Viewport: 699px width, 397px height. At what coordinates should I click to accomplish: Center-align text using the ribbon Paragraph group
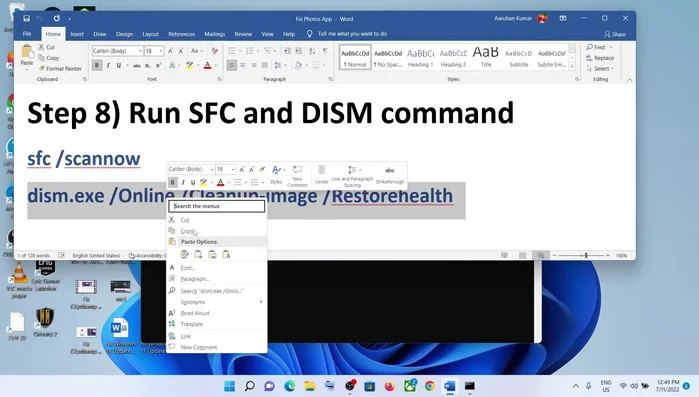pyautogui.click(x=243, y=65)
